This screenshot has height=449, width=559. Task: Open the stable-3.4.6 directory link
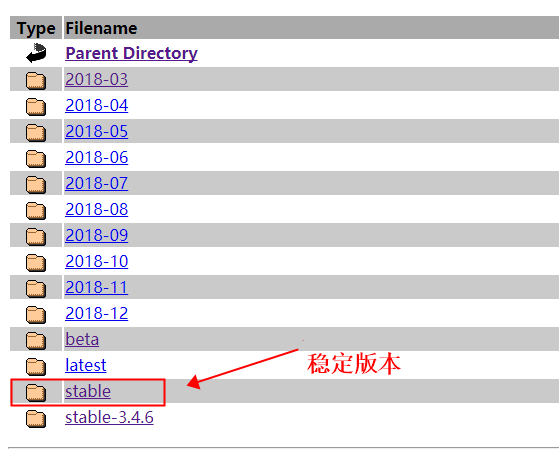(x=109, y=417)
